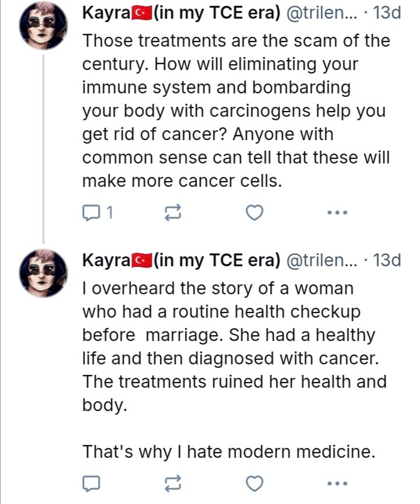The height and width of the screenshot is (504, 420).
Task: Open more options on the first tweet
Action: [x=337, y=214]
